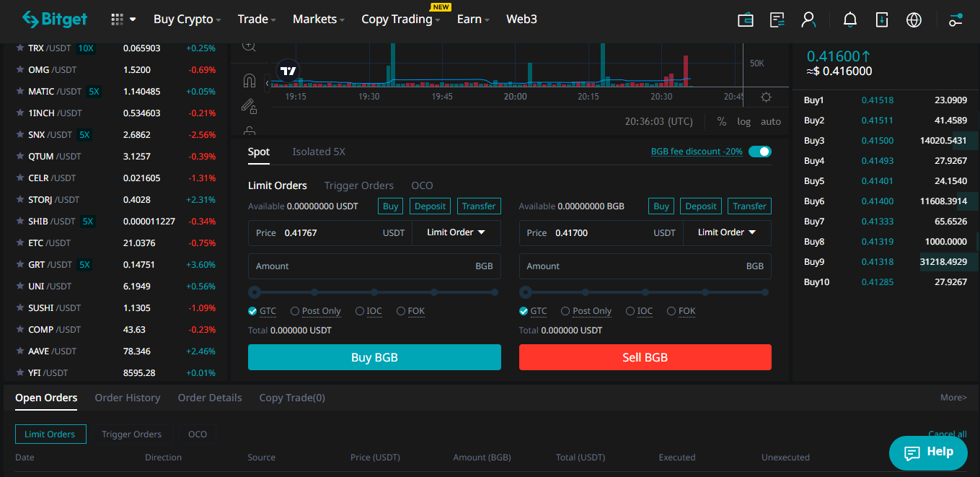This screenshot has width=980, height=477.
Task: Favorite the SNX/USDT pair star
Action: click(x=20, y=135)
